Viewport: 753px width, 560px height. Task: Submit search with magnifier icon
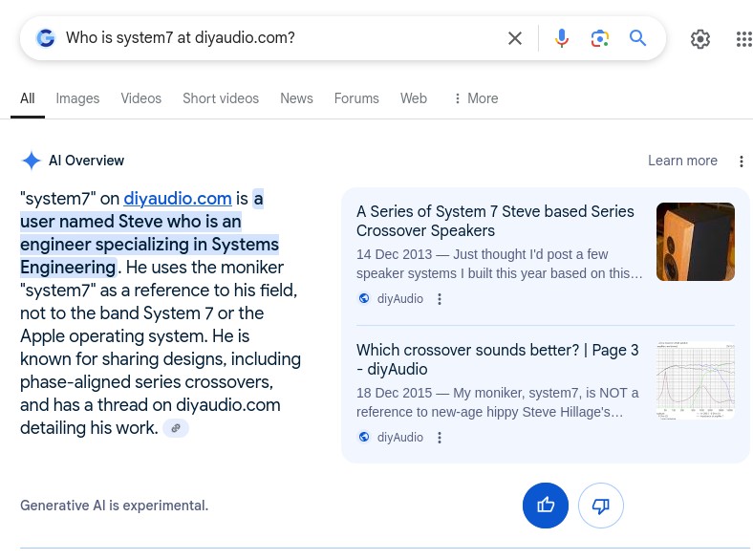(637, 37)
